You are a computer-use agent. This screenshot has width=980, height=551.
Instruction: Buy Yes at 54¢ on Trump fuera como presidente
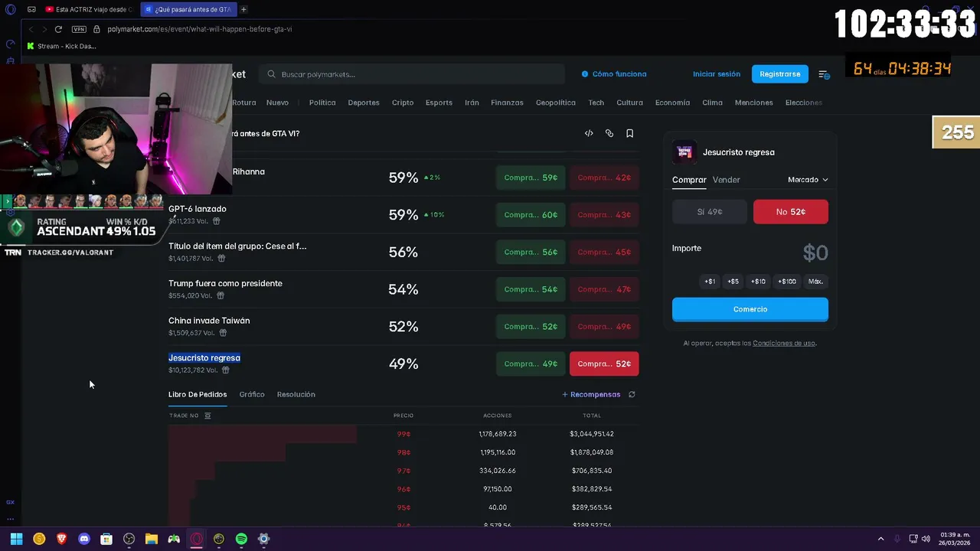[x=531, y=289]
